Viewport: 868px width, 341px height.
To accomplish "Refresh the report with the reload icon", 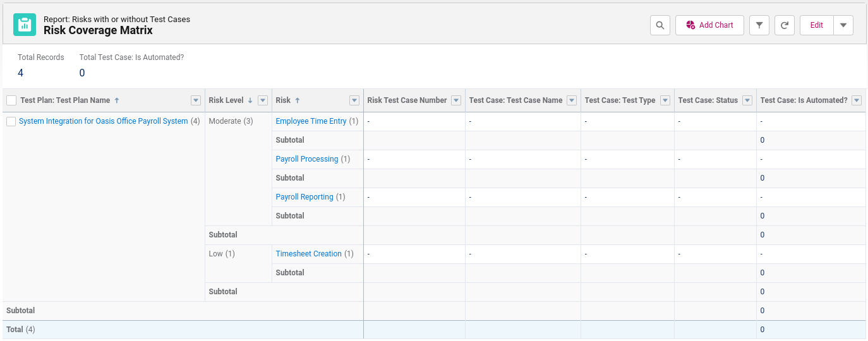I will point(785,25).
